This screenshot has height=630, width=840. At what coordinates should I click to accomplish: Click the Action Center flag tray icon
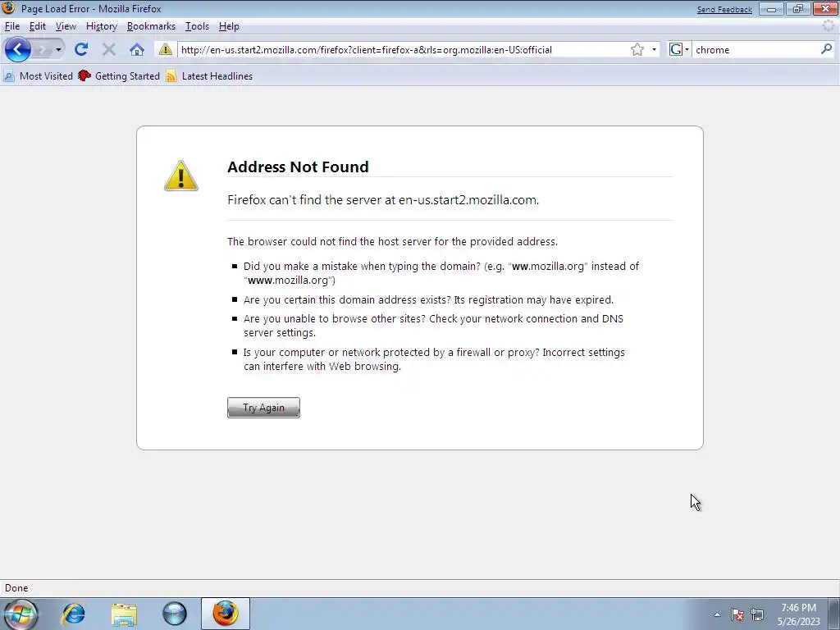click(x=737, y=614)
